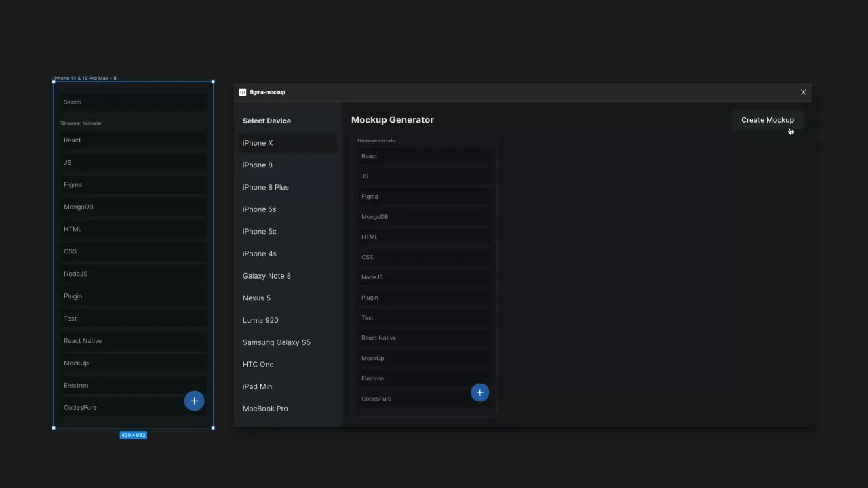Click HTML row in mockup preview
This screenshot has height=488, width=868.
425,237
